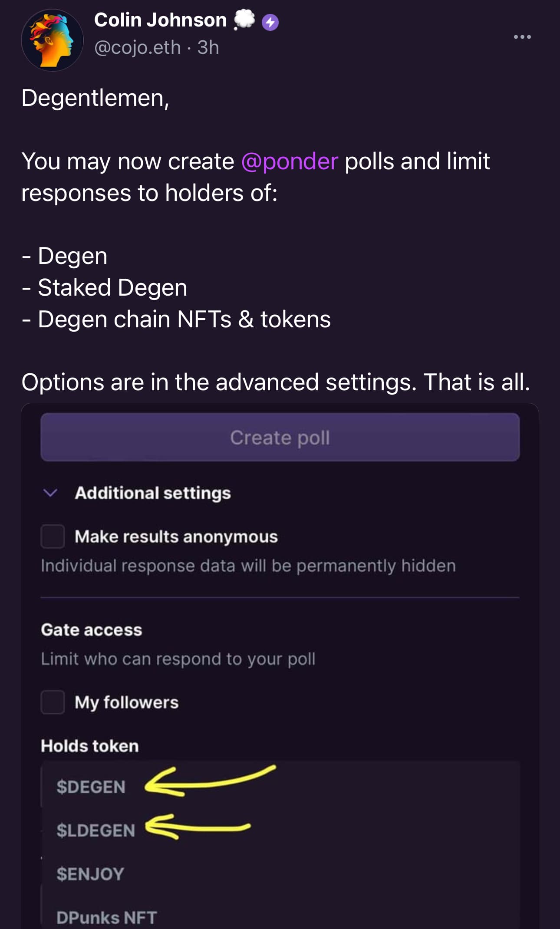Image resolution: width=560 pixels, height=929 pixels.
Task: Check the My followers checkbox
Action: (53, 702)
